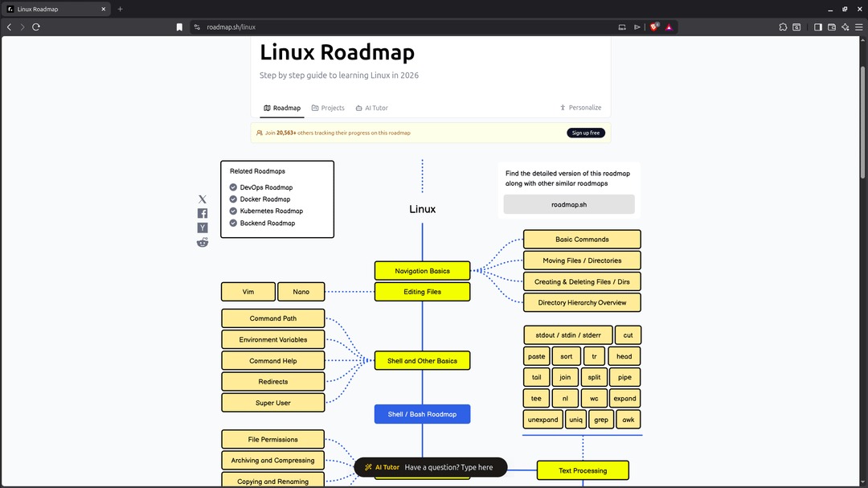The height and width of the screenshot is (488, 868).
Task: Select Creating & Deleting Files / Dirs node
Action: click(583, 281)
